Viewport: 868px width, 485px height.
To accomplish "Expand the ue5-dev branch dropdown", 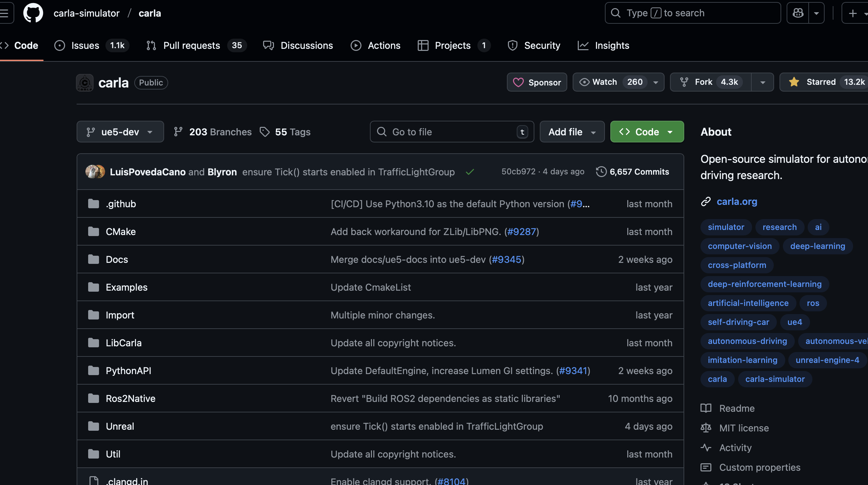I will click(120, 132).
